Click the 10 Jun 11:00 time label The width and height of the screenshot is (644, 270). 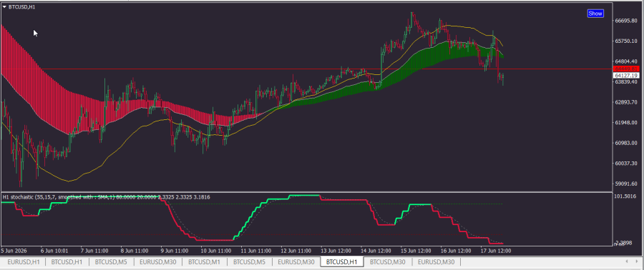(x=217, y=250)
